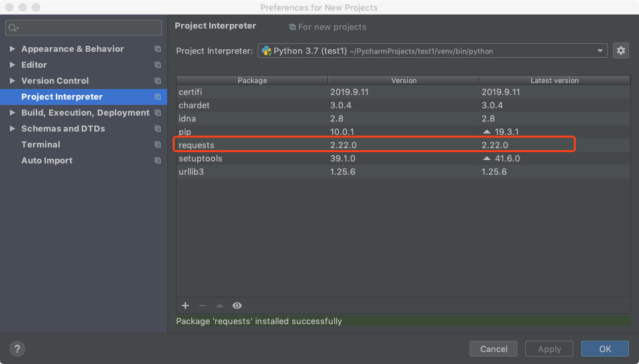Select the requests package row
This screenshot has width=639, height=364.
(403, 145)
